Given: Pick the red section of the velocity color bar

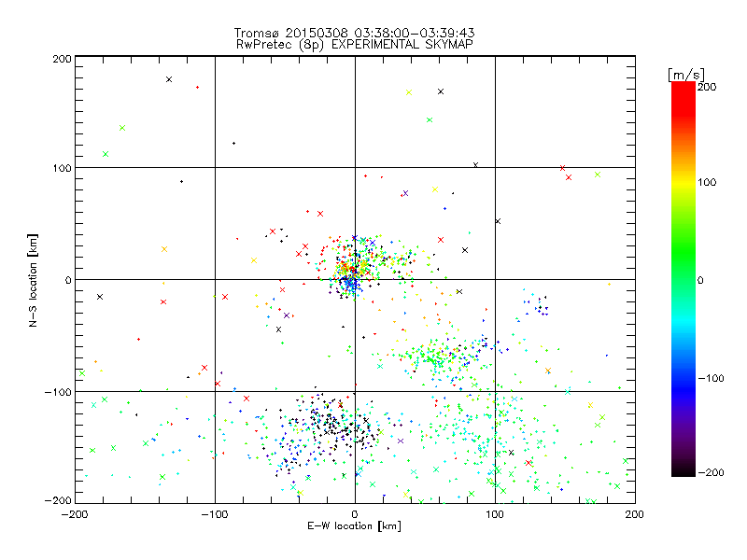Looking at the screenshot, I should pyautogui.click(x=684, y=100).
